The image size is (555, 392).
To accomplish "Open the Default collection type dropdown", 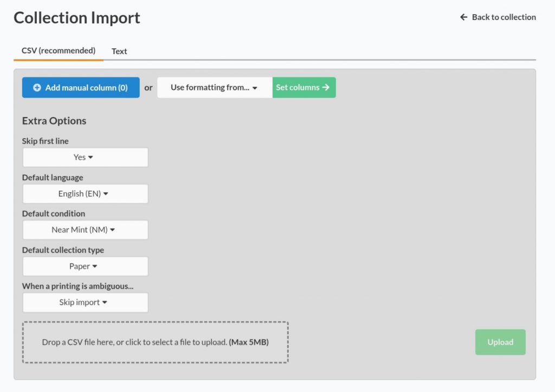I will click(x=85, y=266).
